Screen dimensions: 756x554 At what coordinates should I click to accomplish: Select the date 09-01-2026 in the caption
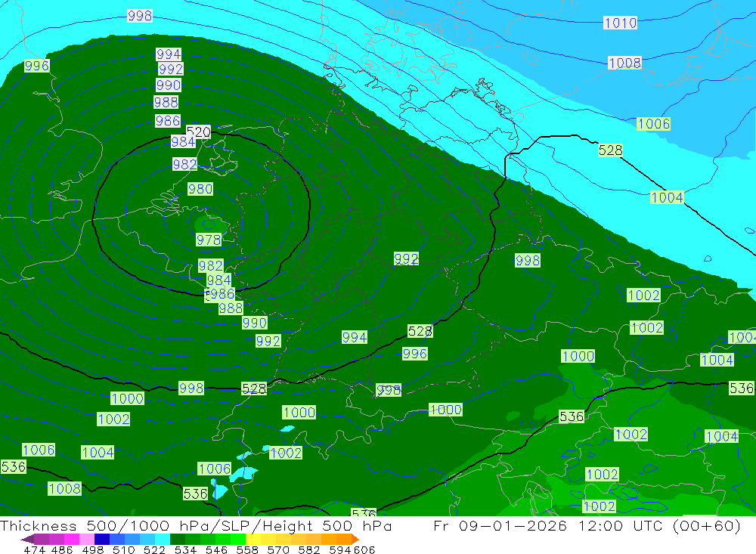513,525
